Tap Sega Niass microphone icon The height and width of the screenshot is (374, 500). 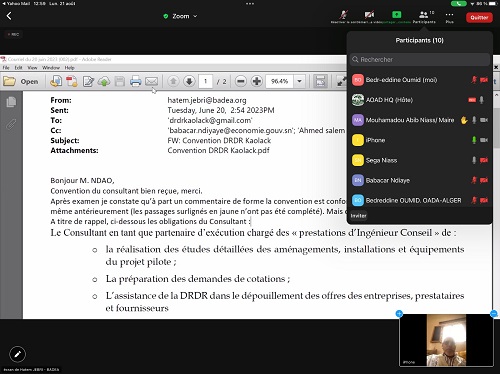pos(474,160)
